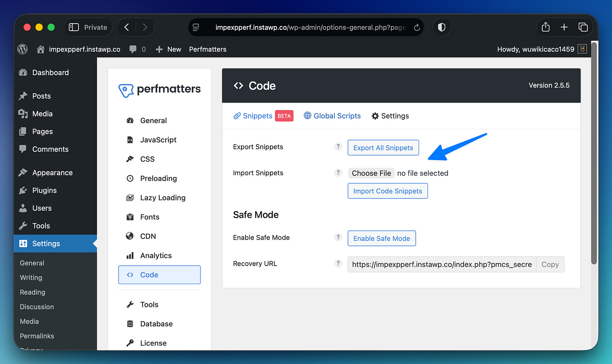Screen dimensions: 612x364
Task: Select the CDN globe icon
Action: click(131, 236)
